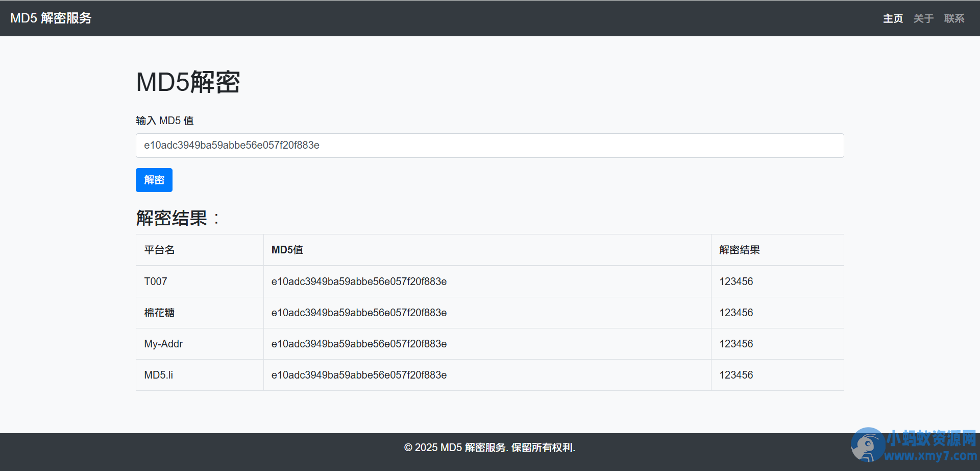Viewport: 980px width, 471px height.
Task: Click the 123456 result in T007 row
Action: pos(736,281)
